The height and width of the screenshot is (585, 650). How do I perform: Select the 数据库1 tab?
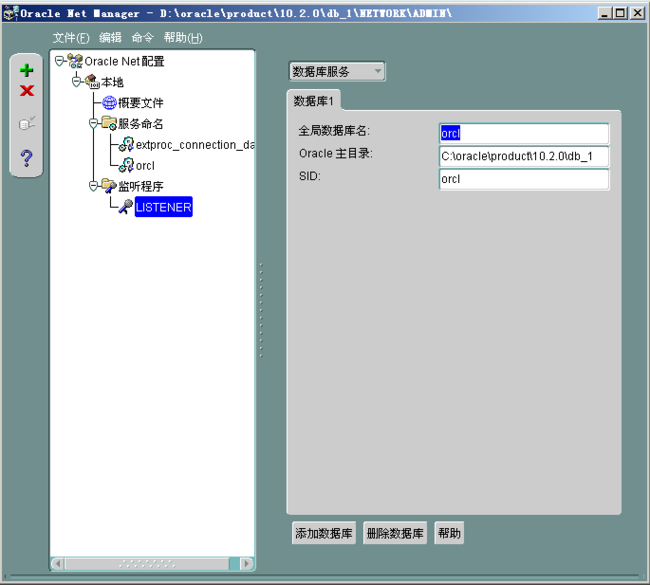coord(314,101)
